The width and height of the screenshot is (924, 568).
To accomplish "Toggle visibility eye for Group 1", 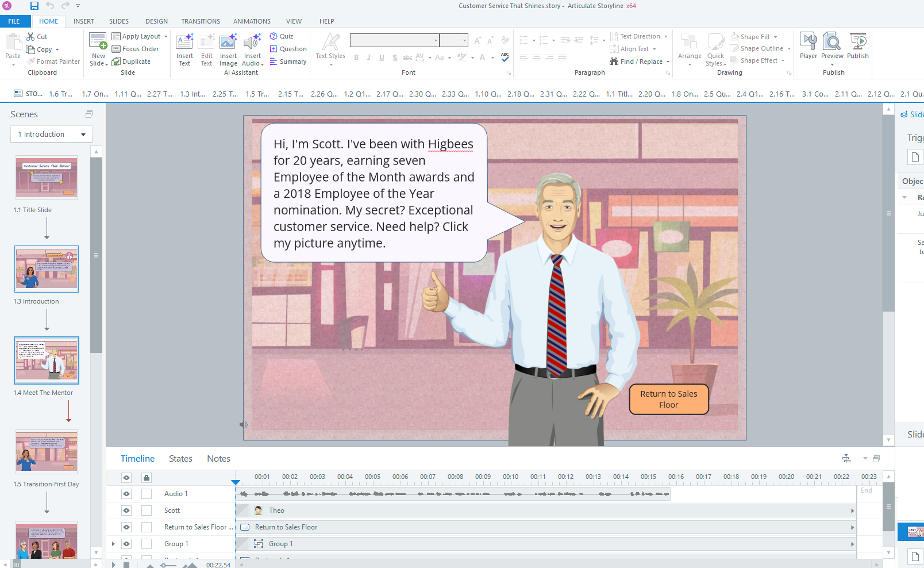I will point(126,544).
